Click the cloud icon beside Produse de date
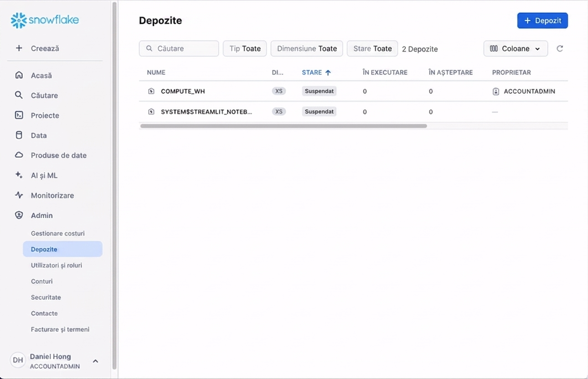 coord(19,155)
